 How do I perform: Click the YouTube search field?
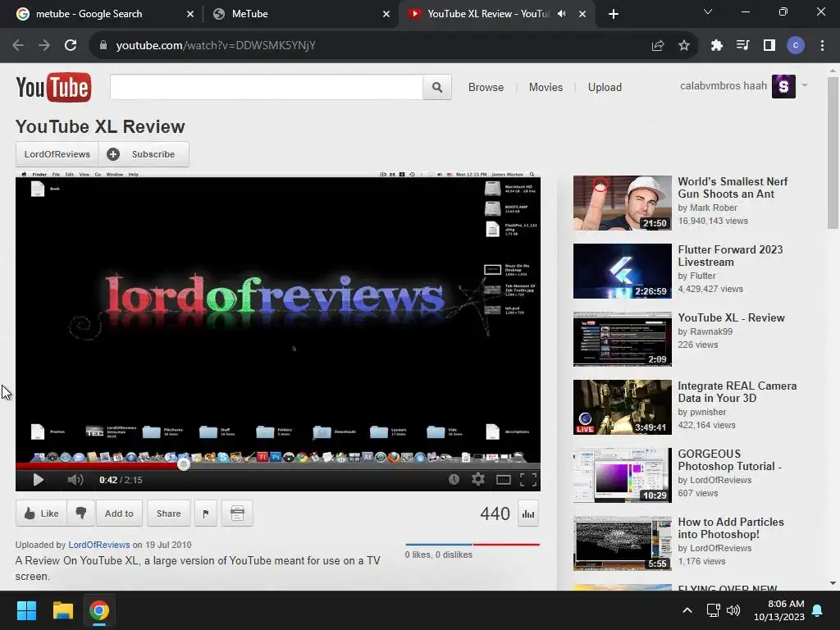pyautogui.click(x=267, y=87)
